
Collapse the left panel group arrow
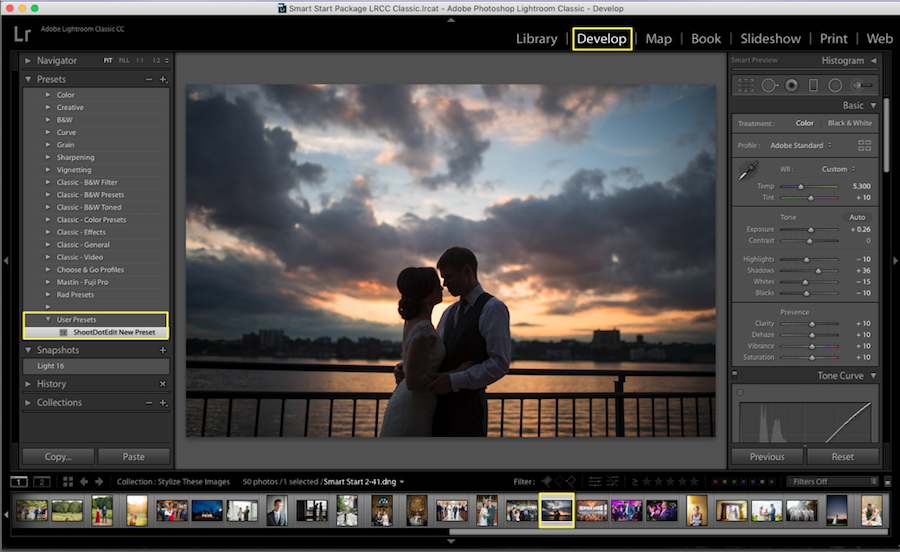click(x=6, y=261)
